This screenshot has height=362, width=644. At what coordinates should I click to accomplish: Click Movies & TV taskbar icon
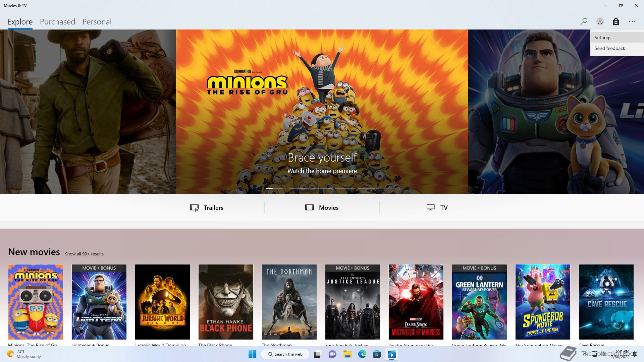tap(392, 354)
